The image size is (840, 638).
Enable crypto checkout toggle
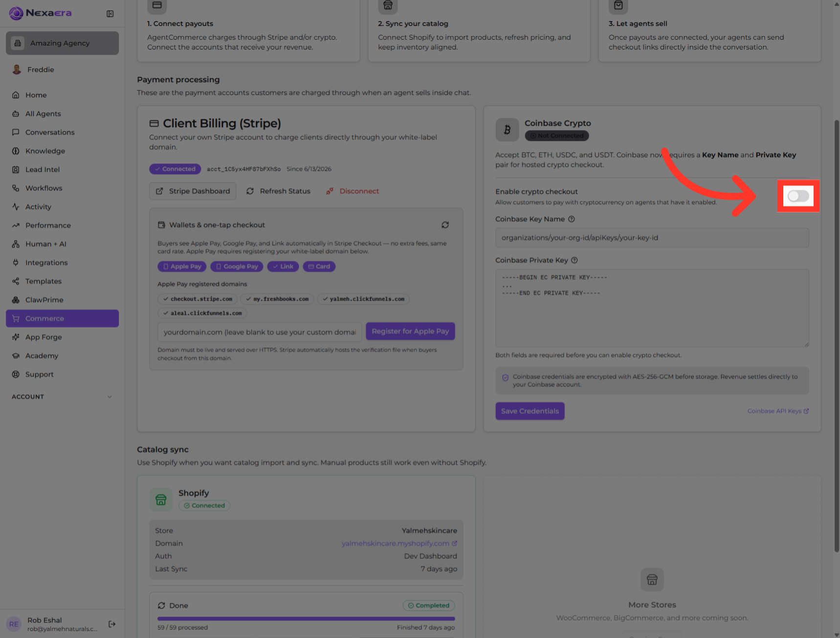[x=798, y=196]
